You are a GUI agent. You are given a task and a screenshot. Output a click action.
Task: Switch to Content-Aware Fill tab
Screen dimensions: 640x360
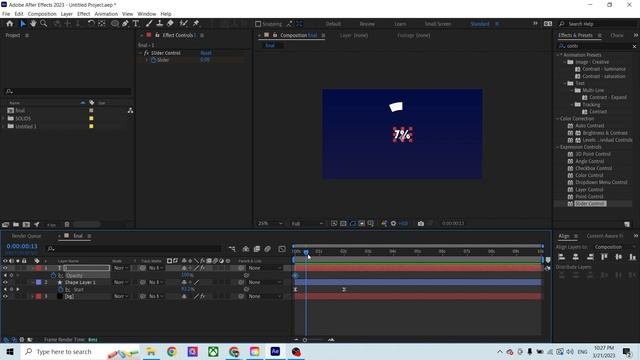pyautogui.click(x=605, y=236)
